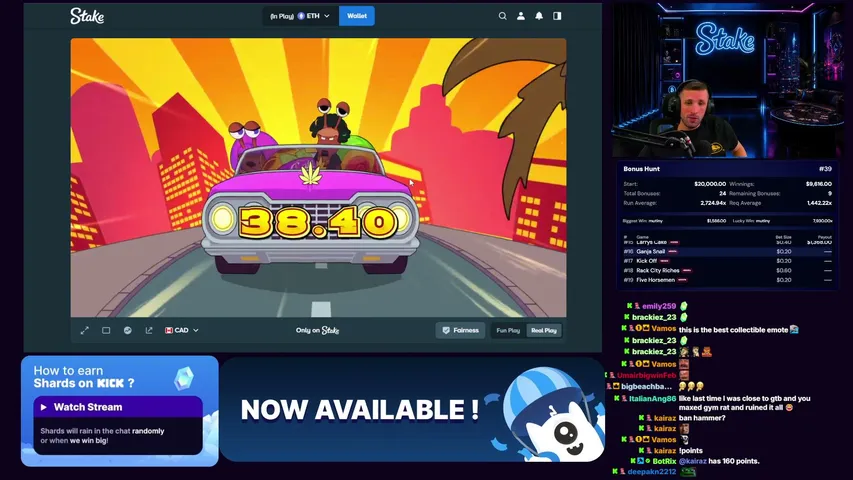The height and width of the screenshot is (480, 853).
Task: Pop out the game window icon
Action: (149, 330)
